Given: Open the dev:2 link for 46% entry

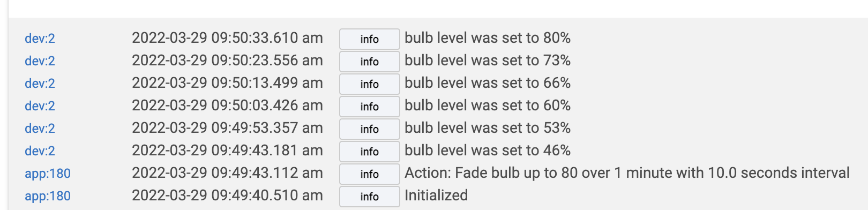Looking at the screenshot, I should [x=40, y=151].
